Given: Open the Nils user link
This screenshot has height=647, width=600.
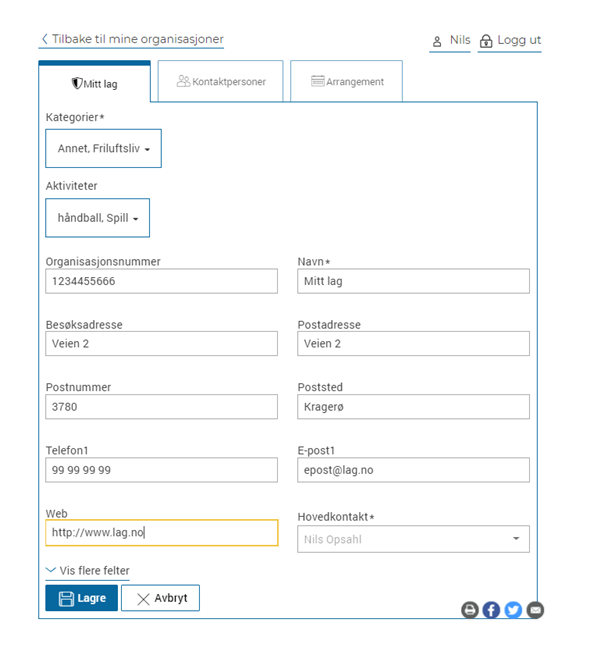Looking at the screenshot, I should click(x=450, y=41).
